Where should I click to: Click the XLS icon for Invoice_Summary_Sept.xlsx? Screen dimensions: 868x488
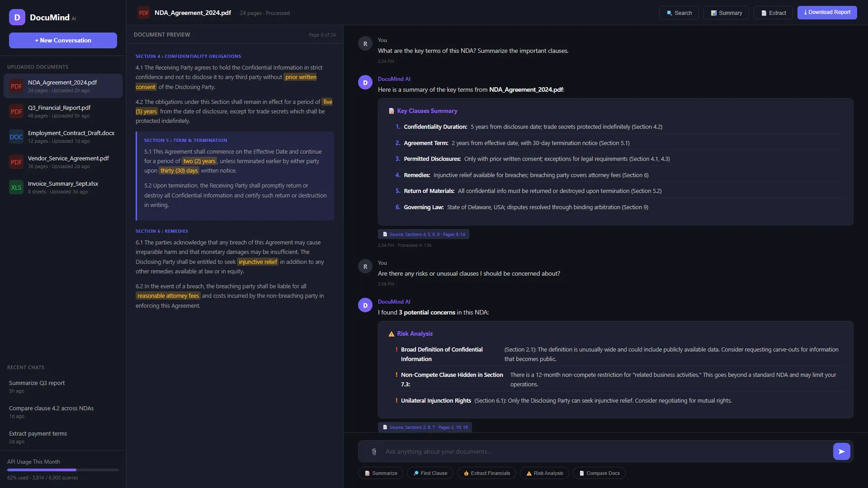click(16, 188)
